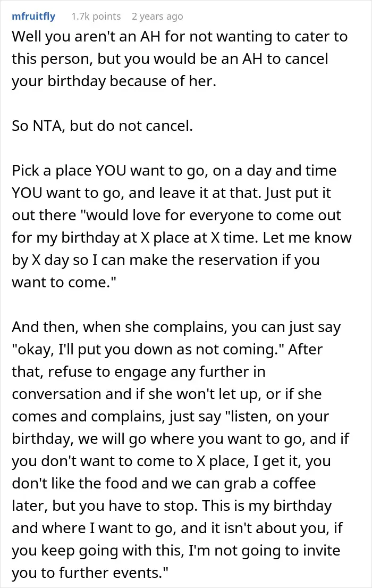The image size is (372, 588).
Task: Click the paragraph starting 'Well you aren't an AH'
Action: (180, 59)
